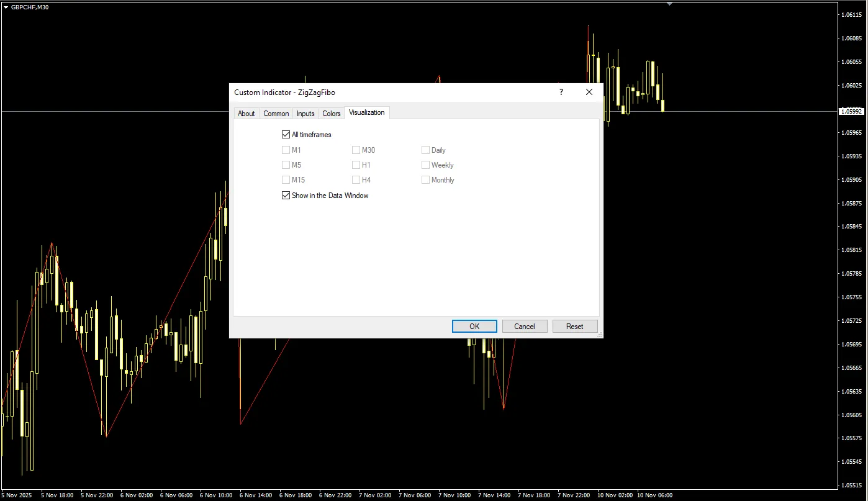Image resolution: width=868 pixels, height=501 pixels.
Task: Tick the M1 timeframe checkbox
Action: click(286, 150)
